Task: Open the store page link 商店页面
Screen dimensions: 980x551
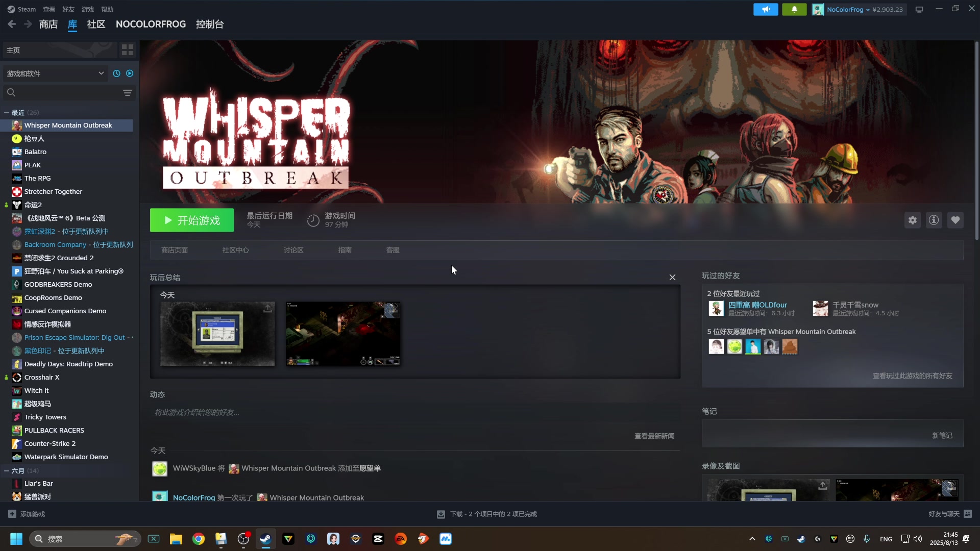Action: (175, 250)
